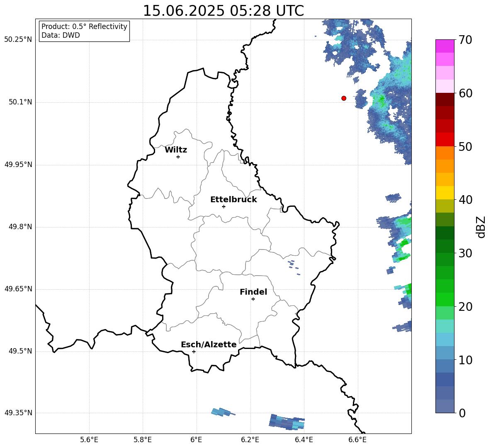Viewport: 491px width, 448px height.
Task: Click the small echo specks northeast of Findel
Action: (294, 267)
